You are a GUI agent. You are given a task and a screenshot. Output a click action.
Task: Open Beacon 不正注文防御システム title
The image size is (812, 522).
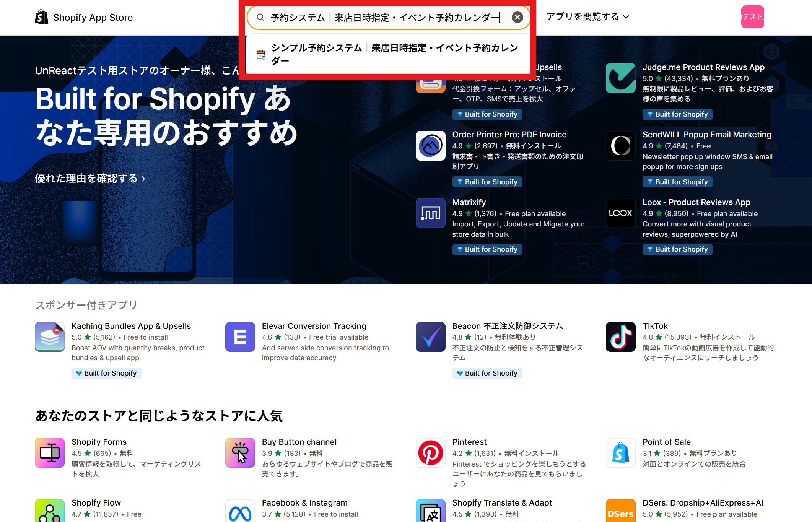tap(508, 326)
